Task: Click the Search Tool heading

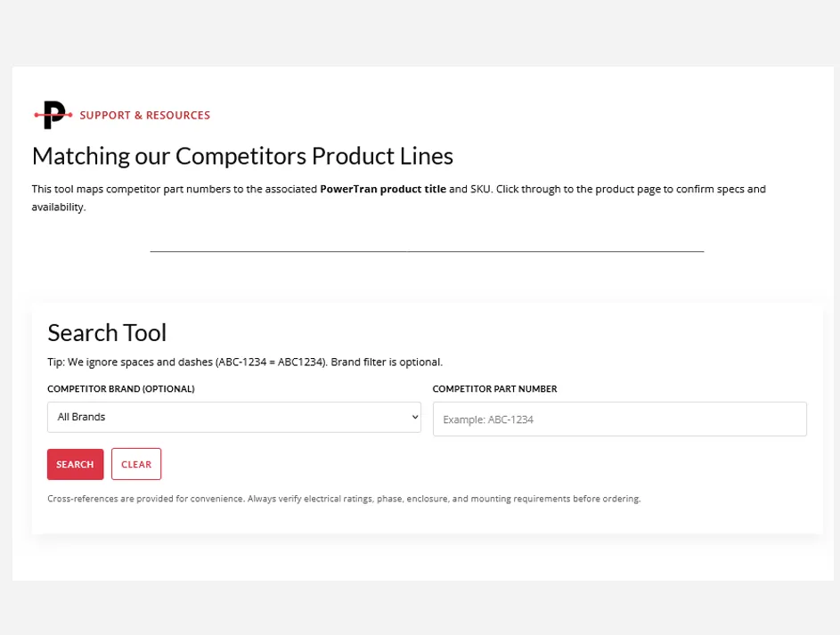Action: click(x=107, y=332)
